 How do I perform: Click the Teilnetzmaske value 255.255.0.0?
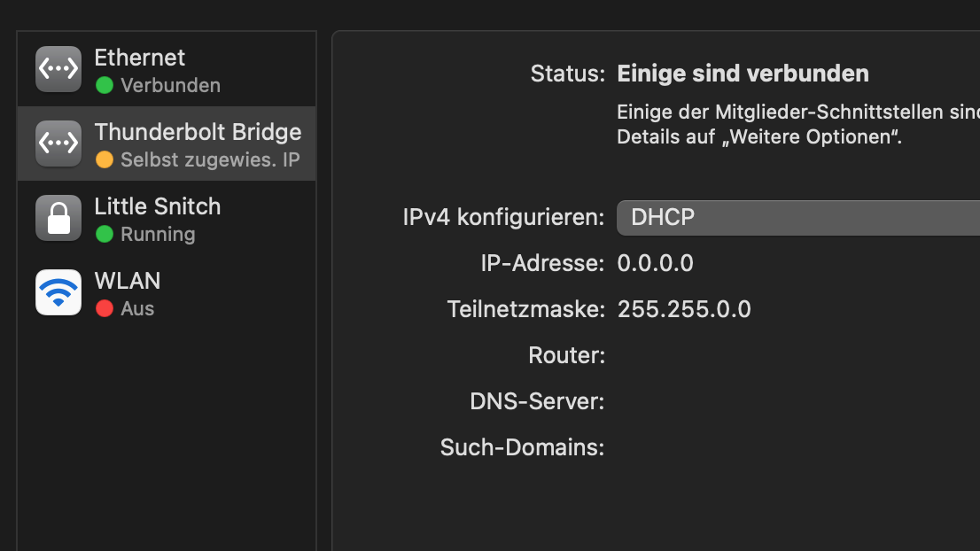684,309
